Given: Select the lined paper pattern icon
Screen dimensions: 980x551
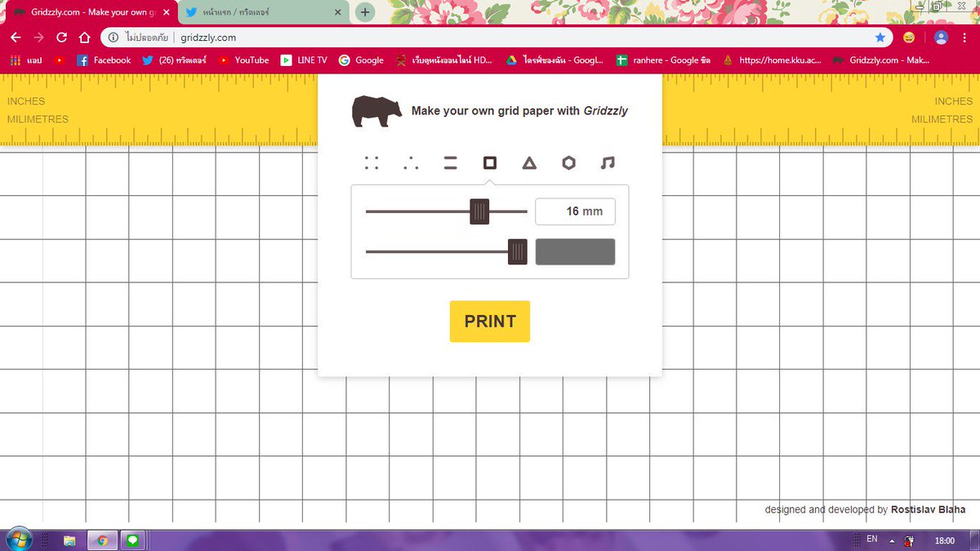Looking at the screenshot, I should 450,163.
